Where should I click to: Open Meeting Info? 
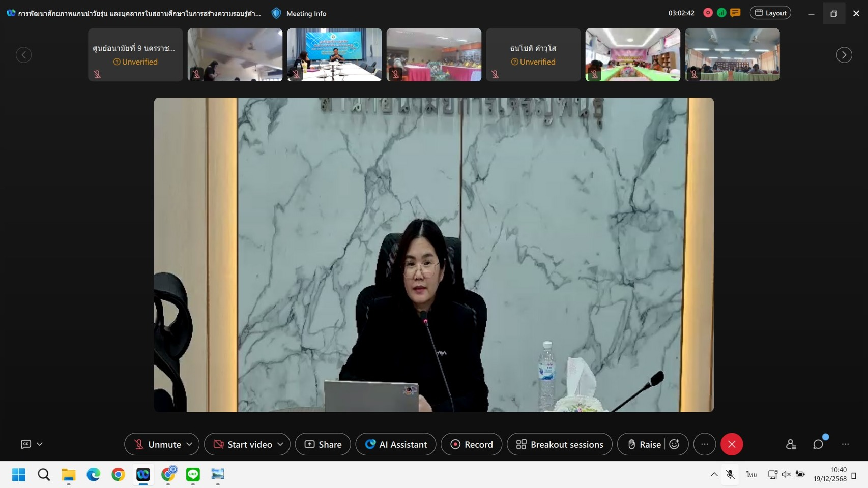pyautogui.click(x=300, y=13)
